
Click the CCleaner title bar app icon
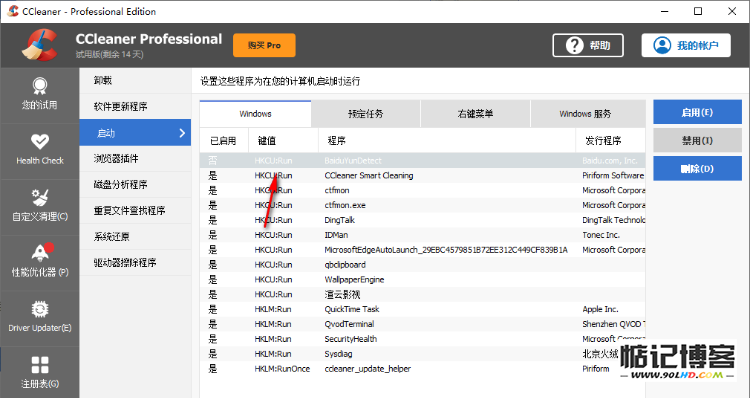pyautogui.click(x=13, y=11)
